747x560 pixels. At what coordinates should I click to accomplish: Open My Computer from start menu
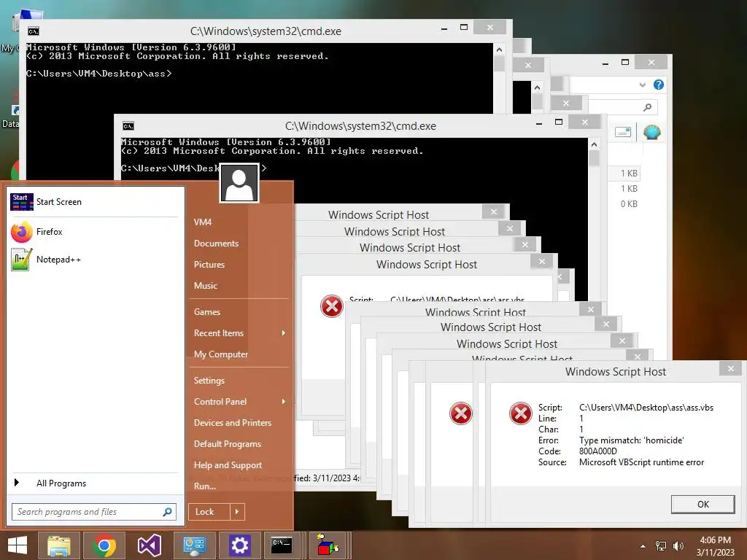pos(221,354)
